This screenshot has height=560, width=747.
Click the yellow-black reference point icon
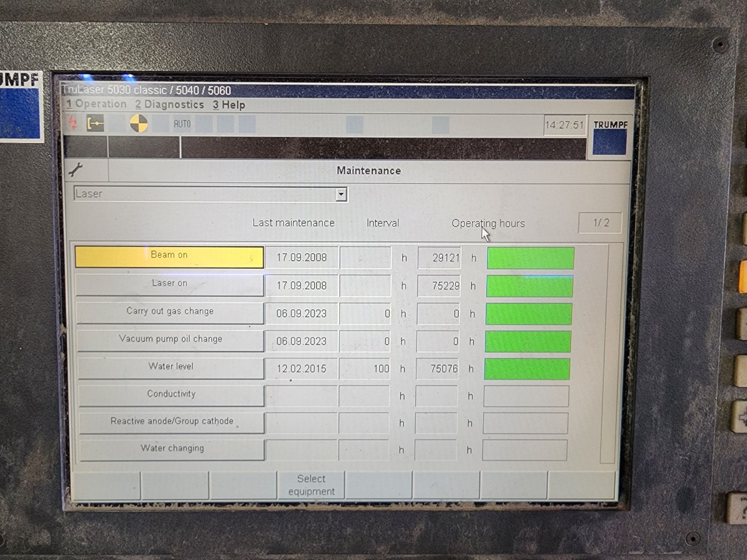pyautogui.click(x=138, y=123)
